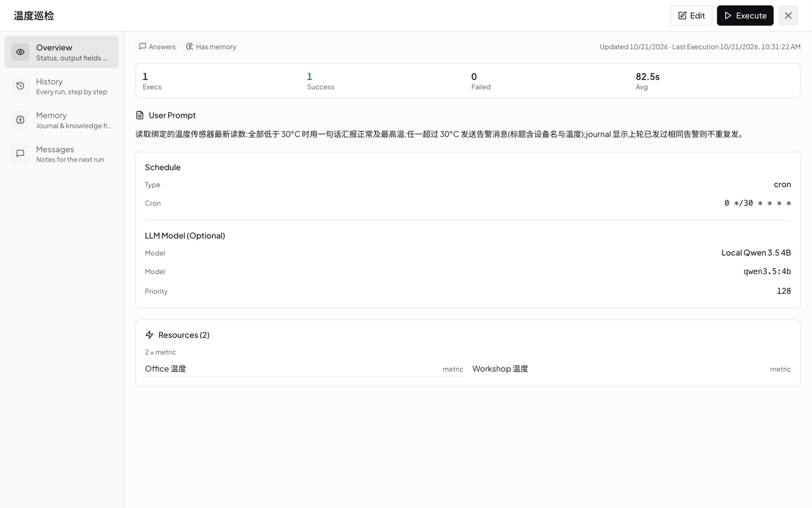Screen dimensions: 812x508
Task: Close the 温度巡检 panel
Action: point(788,16)
